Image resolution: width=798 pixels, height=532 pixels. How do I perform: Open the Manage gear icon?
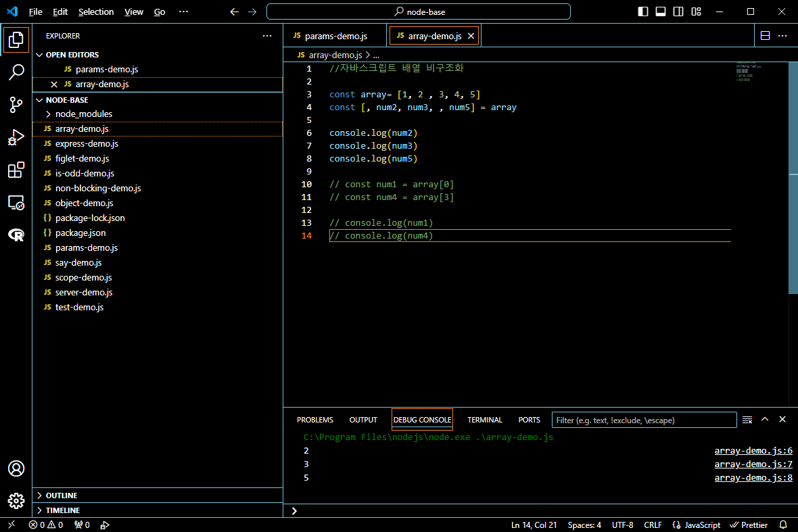point(16,501)
